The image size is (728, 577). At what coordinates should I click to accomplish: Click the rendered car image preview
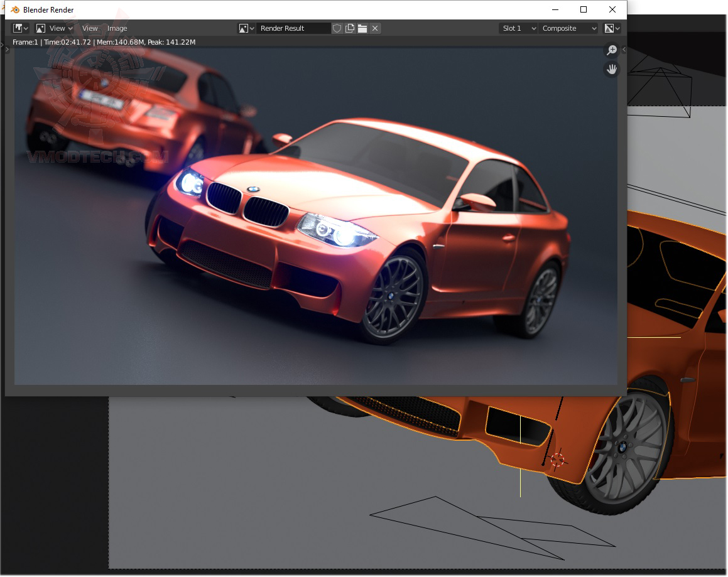point(316,216)
